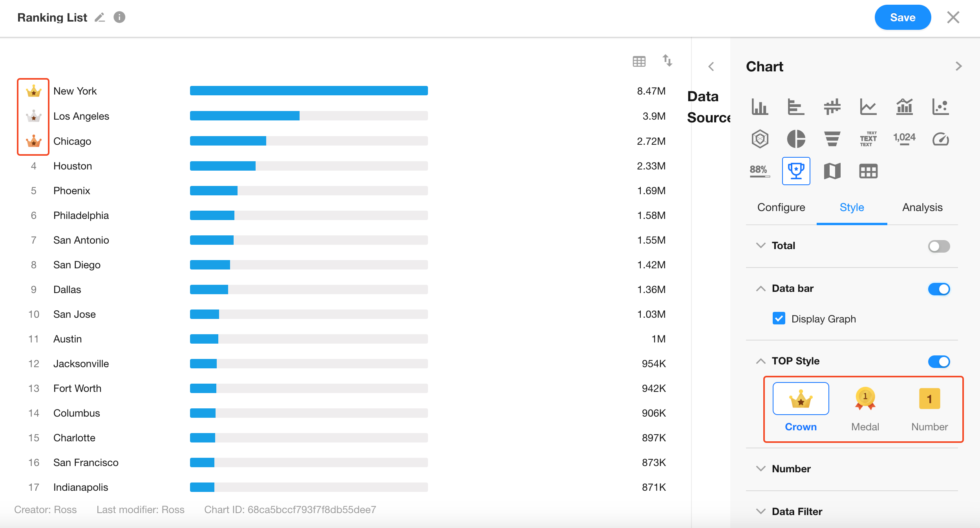Click the pencil icon to rename Ranking List
980x528 pixels.
100,18
